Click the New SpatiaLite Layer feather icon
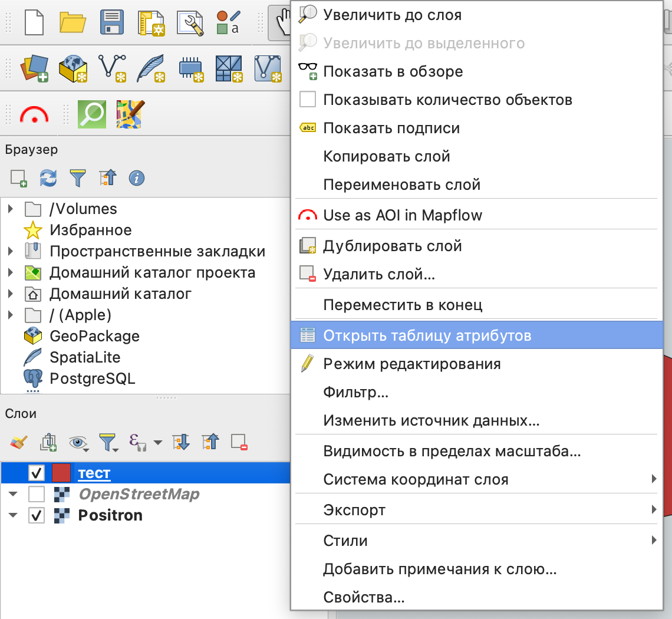This screenshot has width=672, height=619. point(150,68)
